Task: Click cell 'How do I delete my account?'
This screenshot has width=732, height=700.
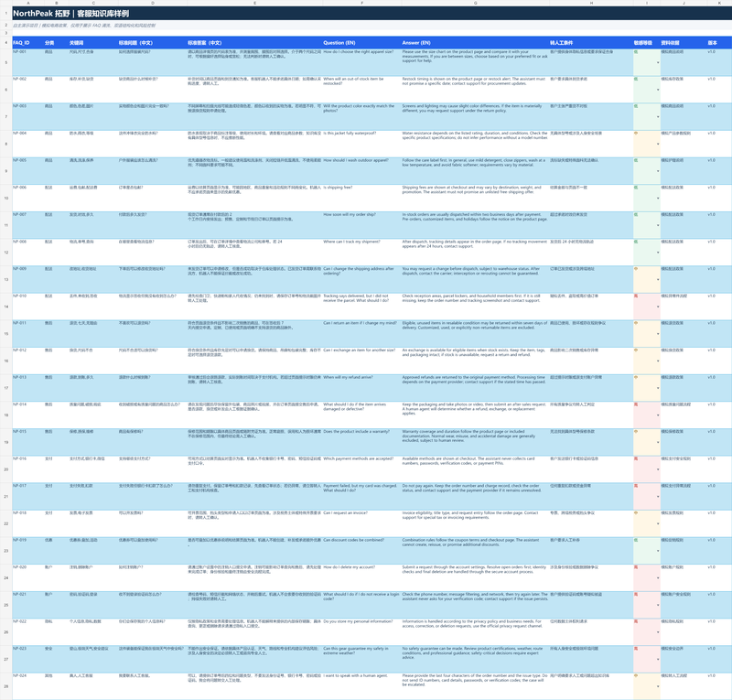Action: coord(361,578)
